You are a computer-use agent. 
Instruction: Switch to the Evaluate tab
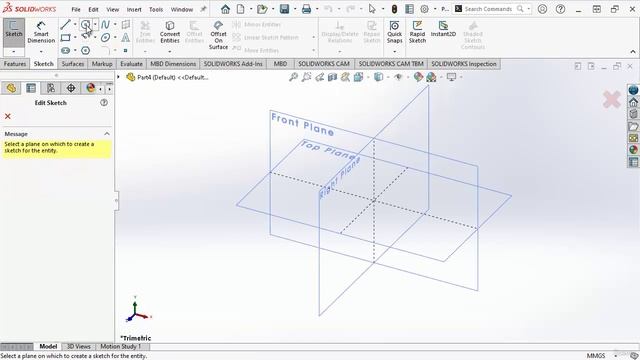click(x=131, y=64)
